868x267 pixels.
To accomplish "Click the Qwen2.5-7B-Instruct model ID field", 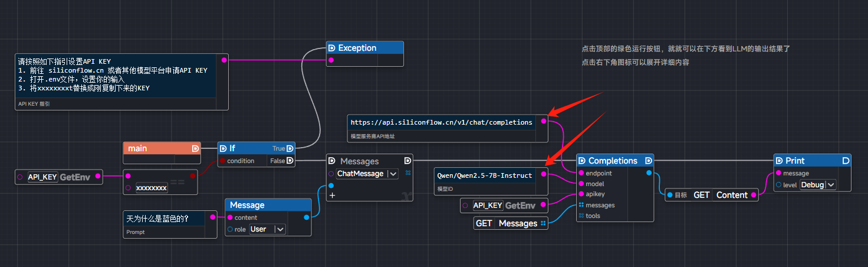I will (x=484, y=175).
